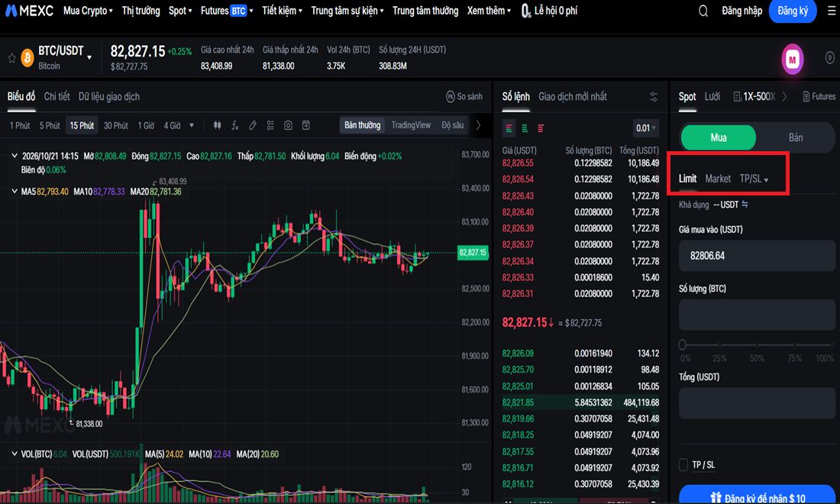840x504 pixels.
Task: Show only red sell orders view
Action: (x=541, y=128)
